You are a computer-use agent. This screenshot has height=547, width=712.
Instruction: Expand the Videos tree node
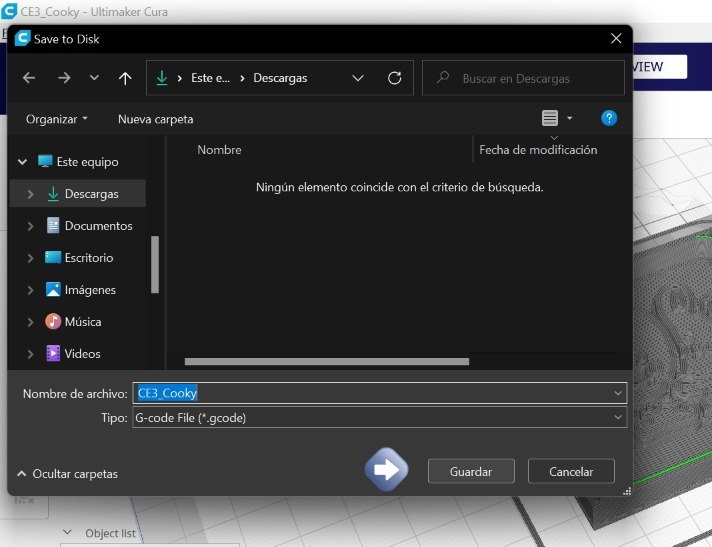30,354
